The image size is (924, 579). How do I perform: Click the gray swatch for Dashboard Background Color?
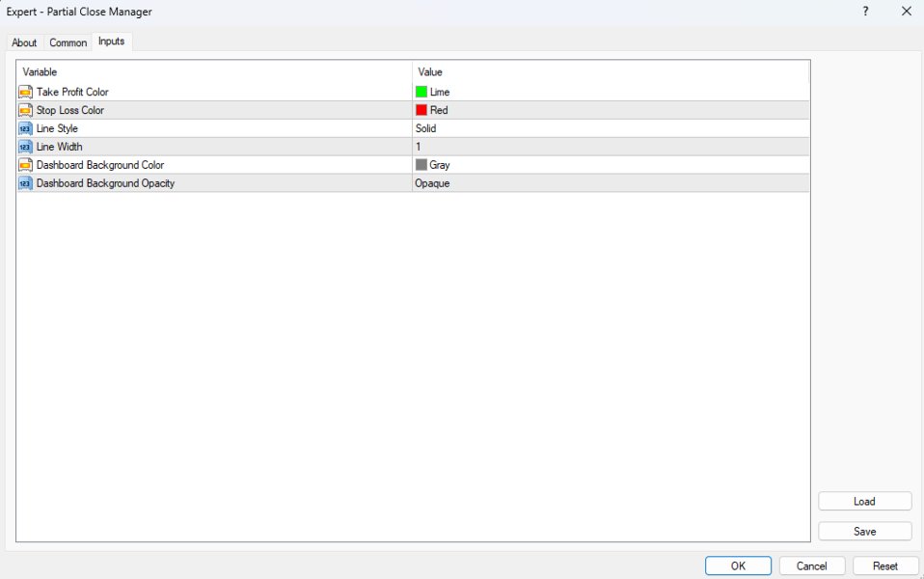423,164
